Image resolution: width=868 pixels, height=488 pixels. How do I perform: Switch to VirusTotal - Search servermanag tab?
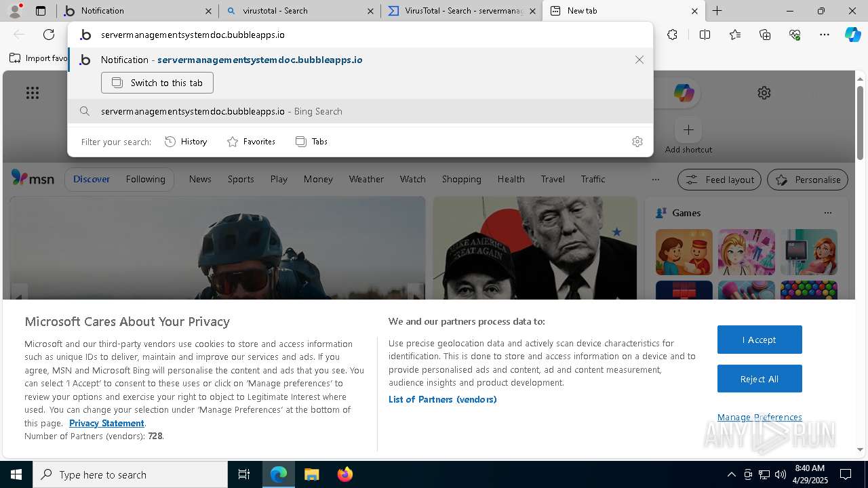point(462,11)
